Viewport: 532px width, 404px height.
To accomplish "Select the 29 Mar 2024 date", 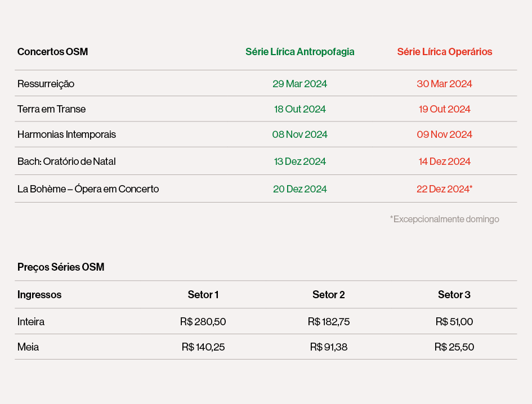I will [x=300, y=84].
